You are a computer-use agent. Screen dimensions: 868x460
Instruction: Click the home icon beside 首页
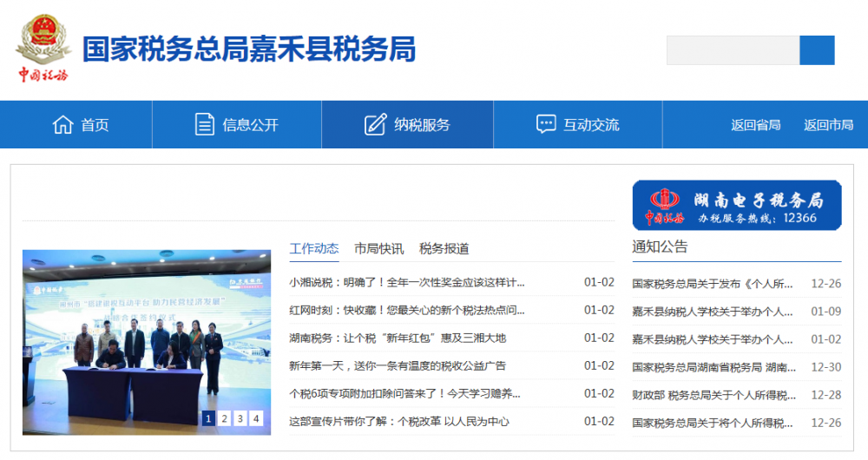62,124
